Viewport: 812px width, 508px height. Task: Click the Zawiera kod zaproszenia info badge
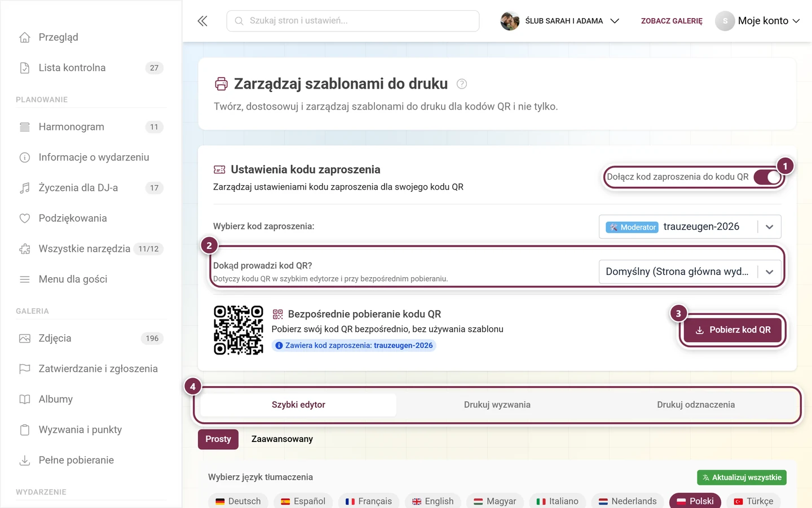354,345
